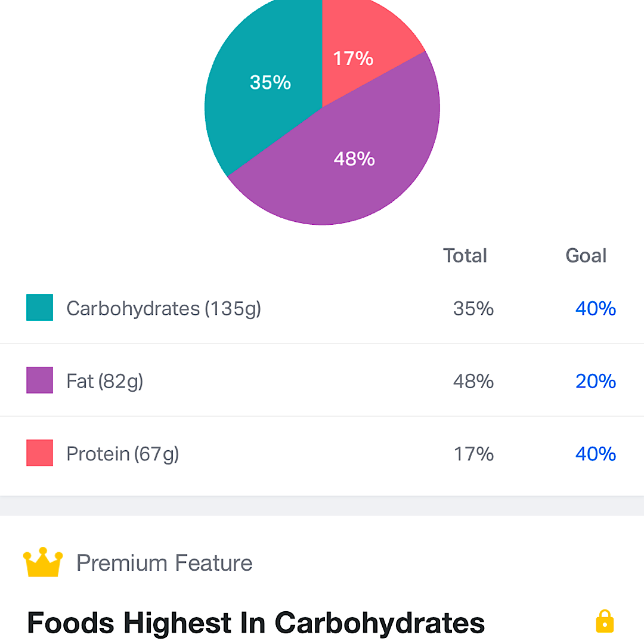The width and height of the screenshot is (644, 644).
Task: Click the 35% Carbohydrates total value
Action: [x=473, y=308]
